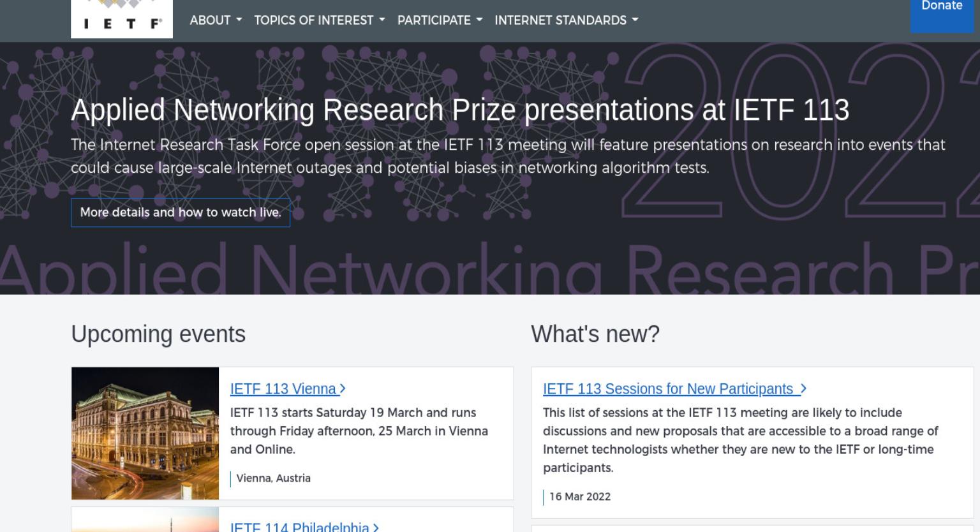Open the About dropdown menu
Viewport: 980px width, 532px height.
(216, 20)
